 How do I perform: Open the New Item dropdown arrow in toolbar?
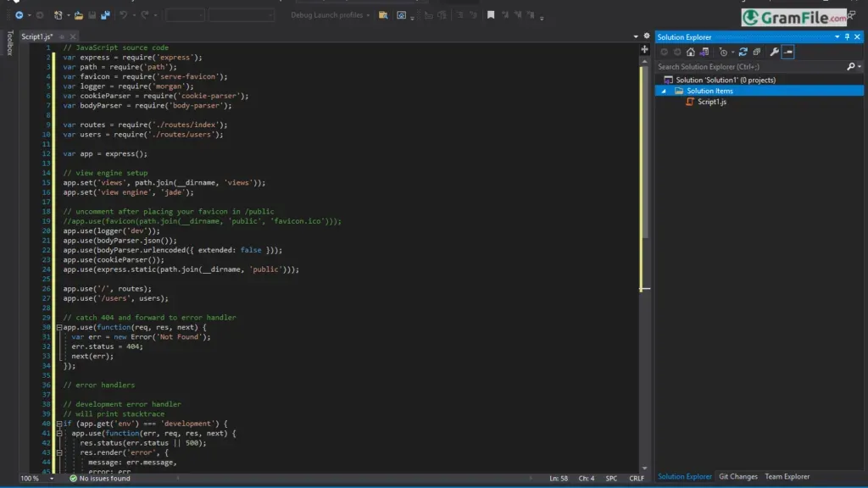point(68,15)
